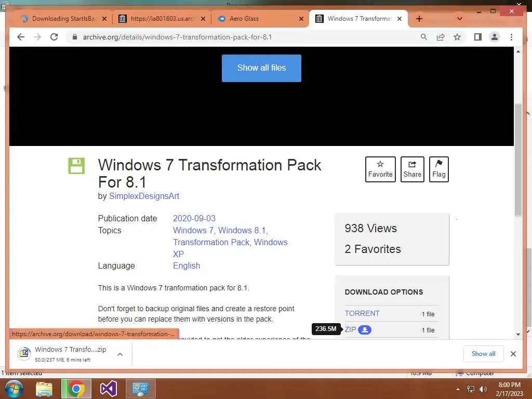Viewport: 532px width, 399px height.
Task: Expand the tab search chevron
Action: 460,19
